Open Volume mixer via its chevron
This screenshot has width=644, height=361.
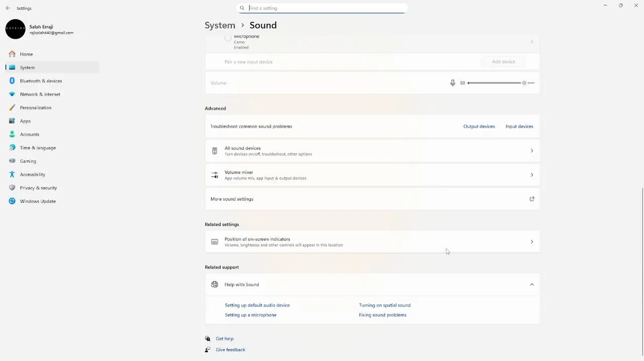coord(532,175)
